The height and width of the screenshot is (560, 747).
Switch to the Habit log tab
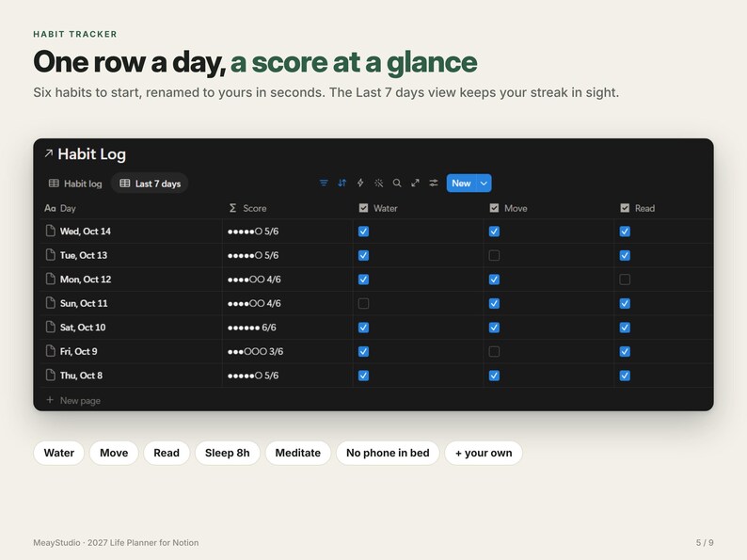[x=75, y=184]
